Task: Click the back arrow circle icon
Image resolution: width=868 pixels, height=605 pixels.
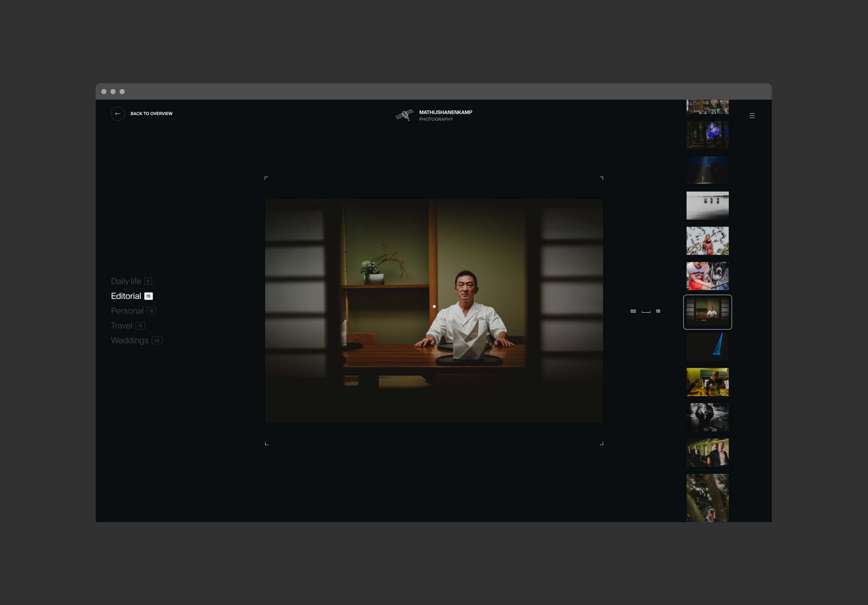Action: pyautogui.click(x=118, y=113)
